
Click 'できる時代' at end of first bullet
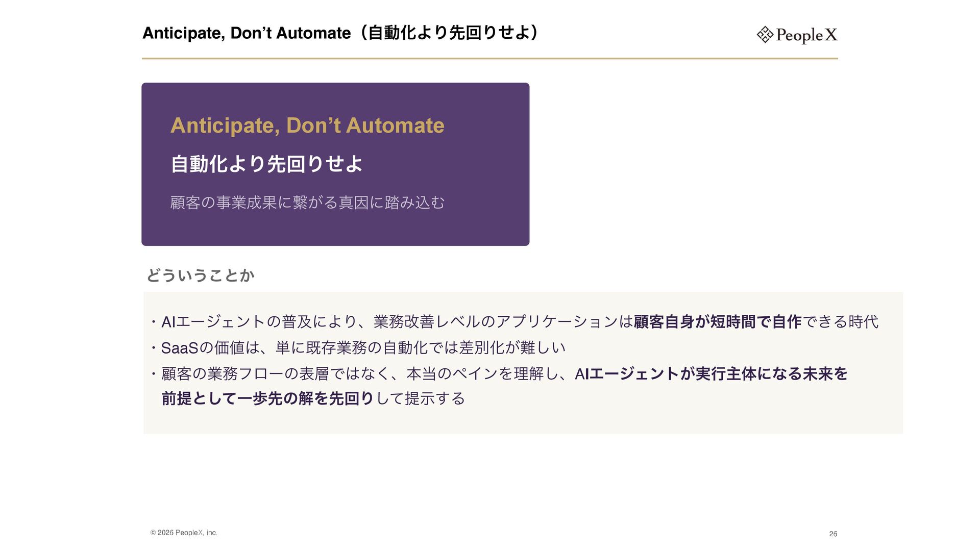coord(841,322)
